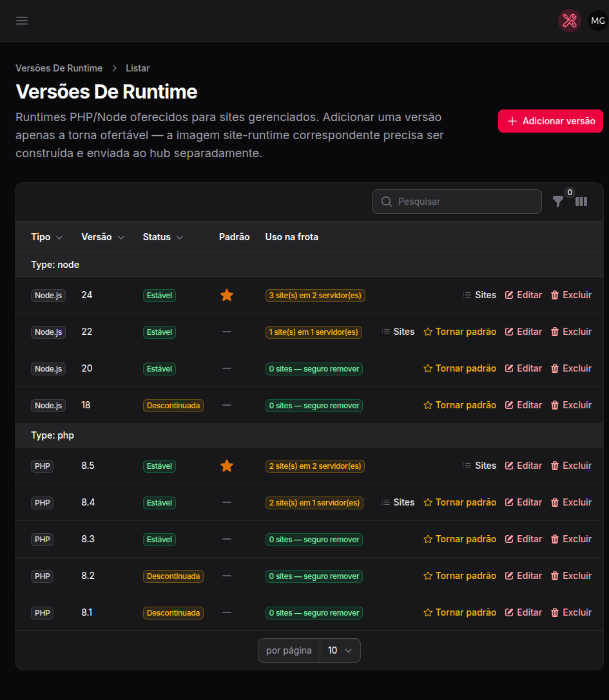This screenshot has height=700, width=609.
Task: Click the '1 site(s) em 1 servidor(es)' badge
Action: (x=314, y=332)
